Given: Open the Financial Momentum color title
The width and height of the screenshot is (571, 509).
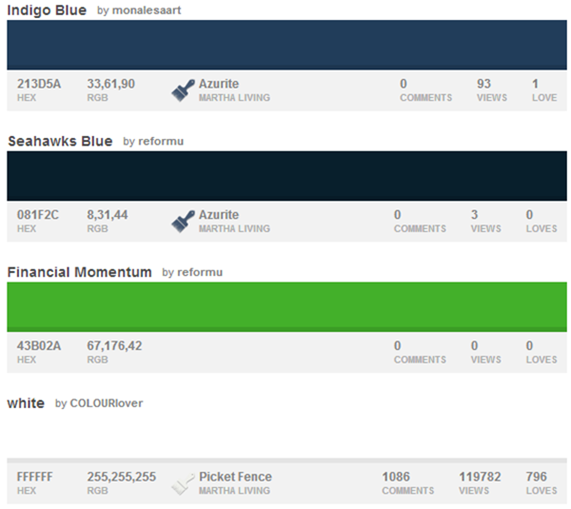Looking at the screenshot, I should point(79,272).
